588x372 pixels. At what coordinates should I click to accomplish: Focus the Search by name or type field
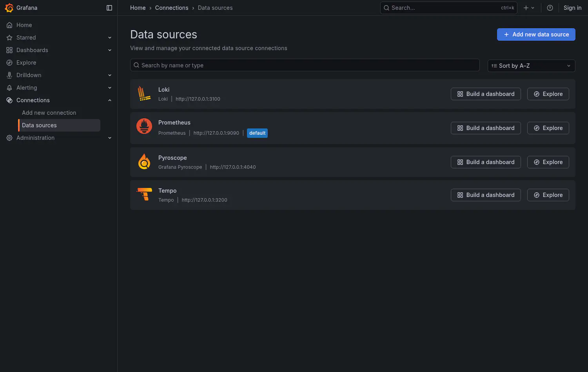pos(305,65)
